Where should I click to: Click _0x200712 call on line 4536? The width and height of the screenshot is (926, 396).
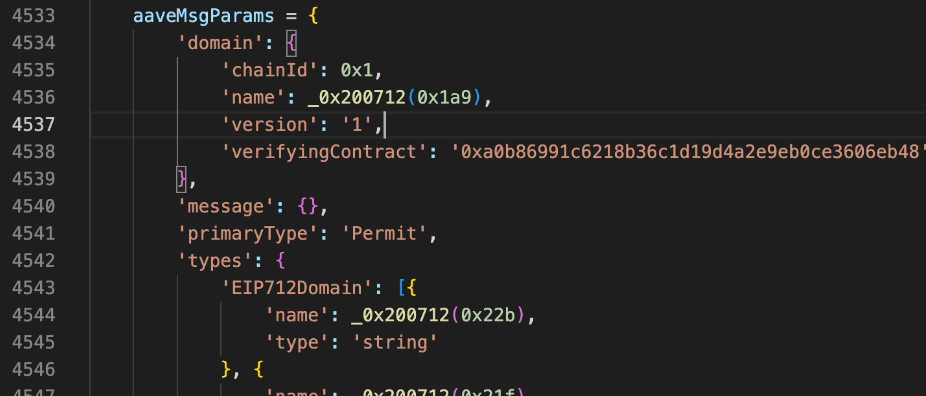click(357, 97)
